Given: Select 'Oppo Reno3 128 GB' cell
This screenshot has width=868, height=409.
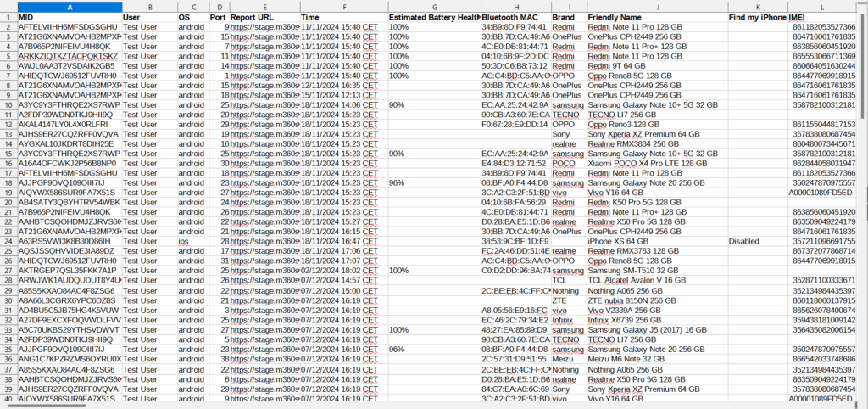Looking at the screenshot, I should coord(657,124).
